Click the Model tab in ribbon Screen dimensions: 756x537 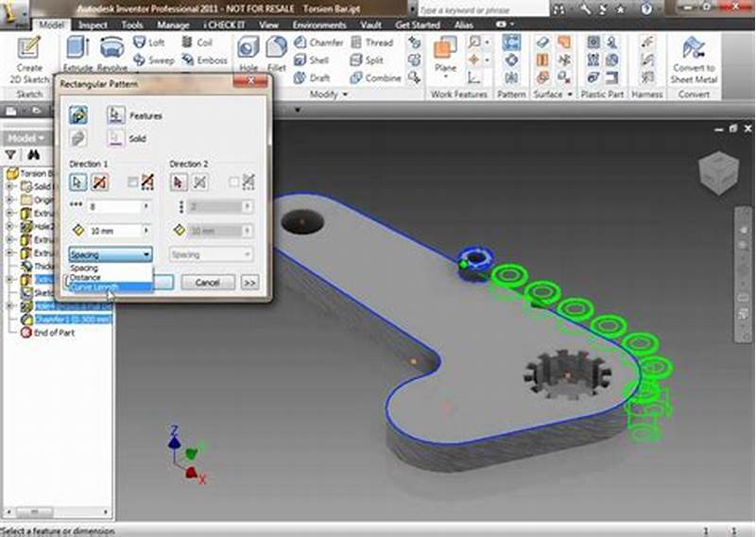tap(51, 26)
